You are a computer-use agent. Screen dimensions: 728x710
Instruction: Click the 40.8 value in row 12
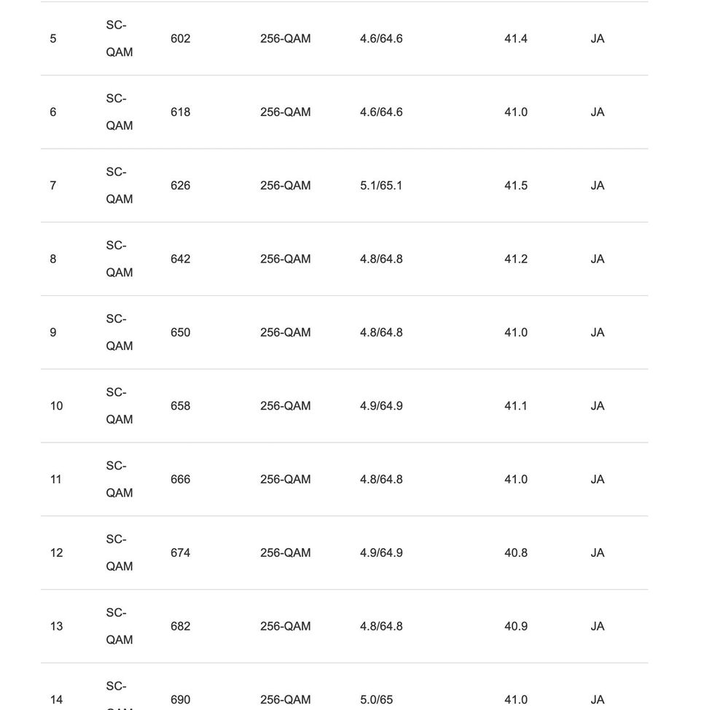[515, 553]
